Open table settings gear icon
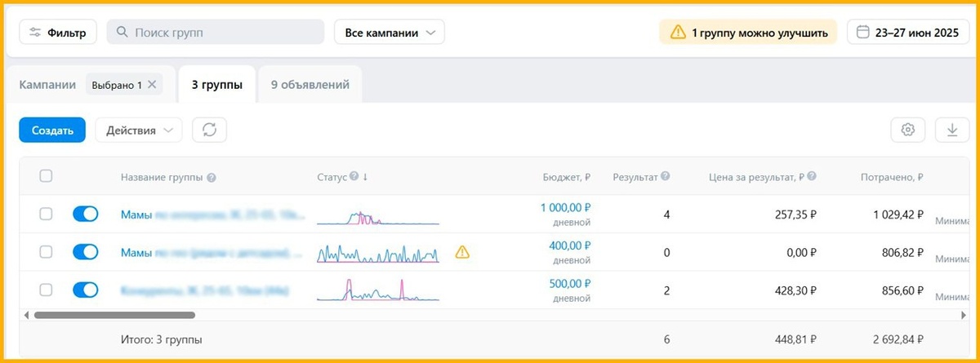The image size is (980, 363). (x=907, y=130)
